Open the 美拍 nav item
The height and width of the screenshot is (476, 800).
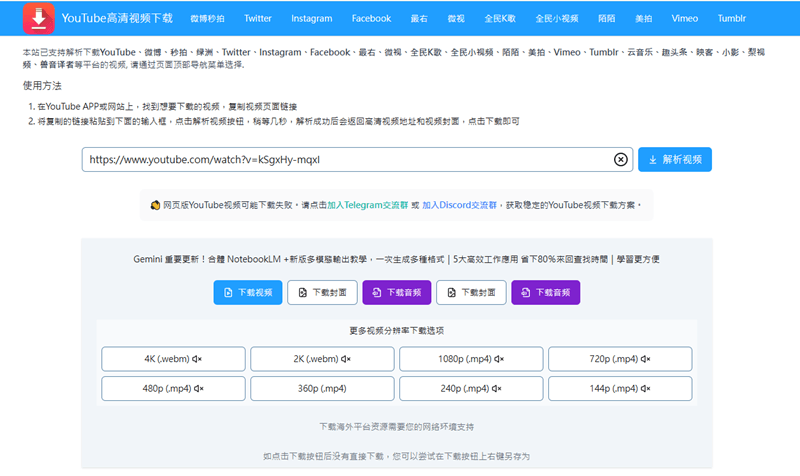(644, 18)
